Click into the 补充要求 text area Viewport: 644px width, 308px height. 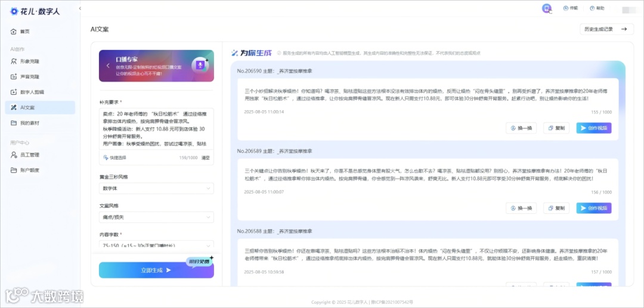click(156, 130)
